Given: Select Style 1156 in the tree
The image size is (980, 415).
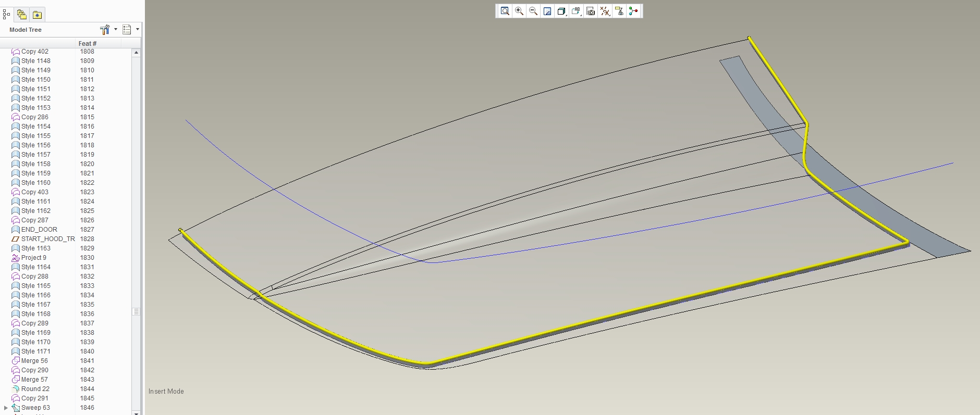Looking at the screenshot, I should coord(36,145).
